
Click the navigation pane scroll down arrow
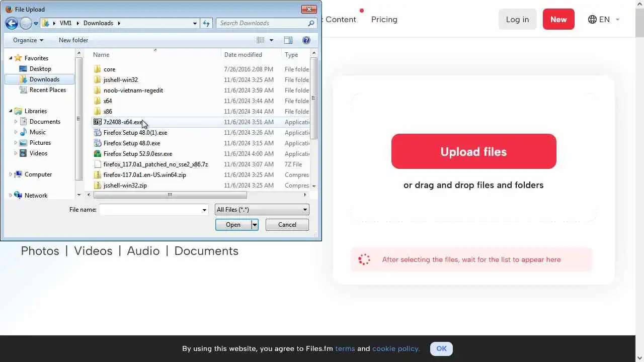click(79, 195)
